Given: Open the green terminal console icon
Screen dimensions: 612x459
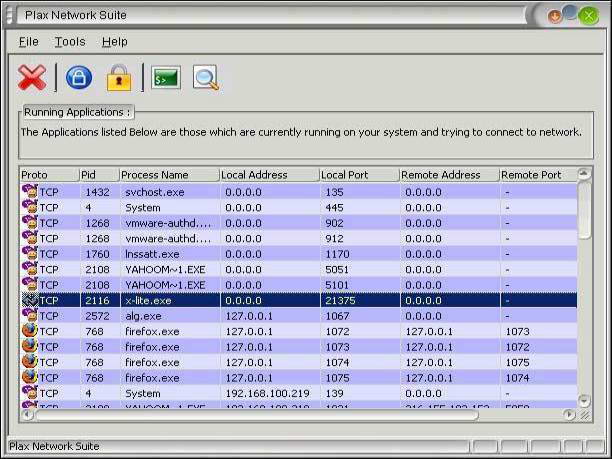Looking at the screenshot, I should [166, 78].
